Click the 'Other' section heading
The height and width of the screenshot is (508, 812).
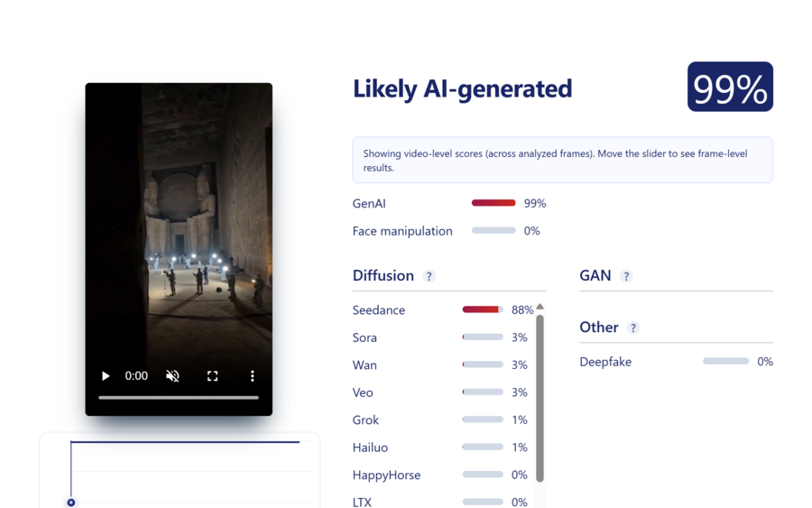coord(599,328)
